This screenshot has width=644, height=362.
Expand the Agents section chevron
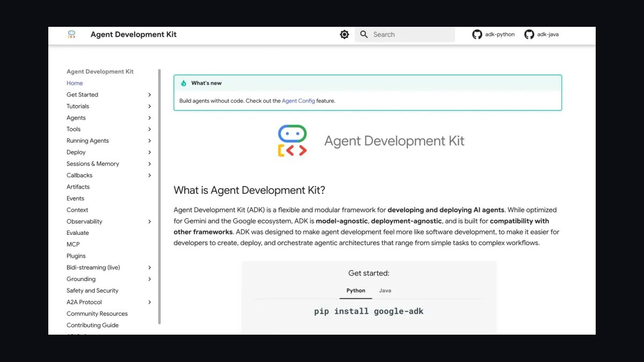[149, 118]
